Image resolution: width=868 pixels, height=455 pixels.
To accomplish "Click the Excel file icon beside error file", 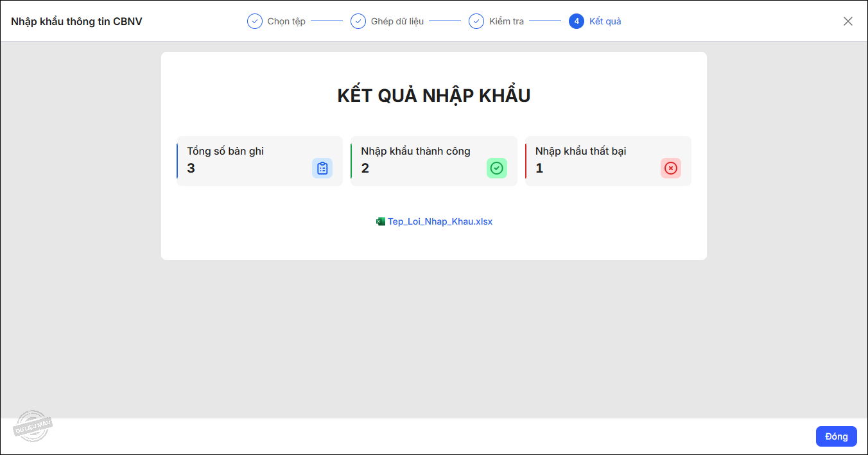I will coord(381,221).
